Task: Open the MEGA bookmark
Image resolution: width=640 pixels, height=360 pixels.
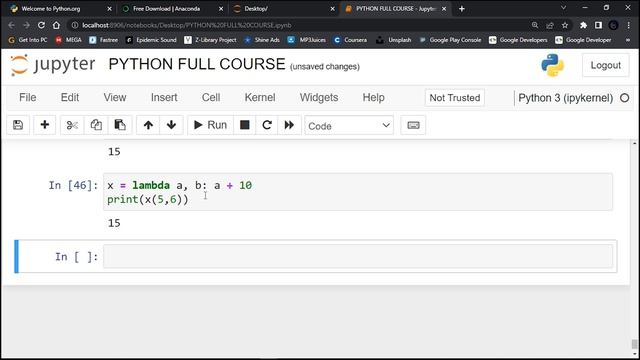Action: tap(69, 40)
